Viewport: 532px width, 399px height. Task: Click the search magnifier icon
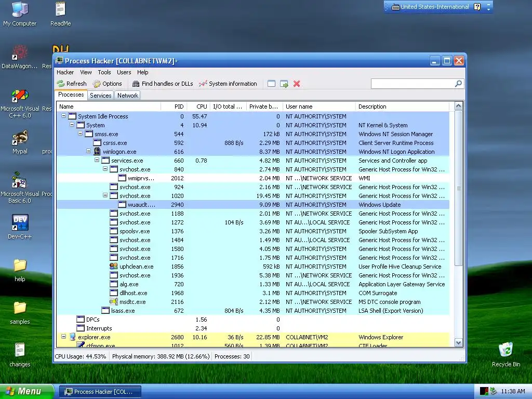click(x=458, y=84)
